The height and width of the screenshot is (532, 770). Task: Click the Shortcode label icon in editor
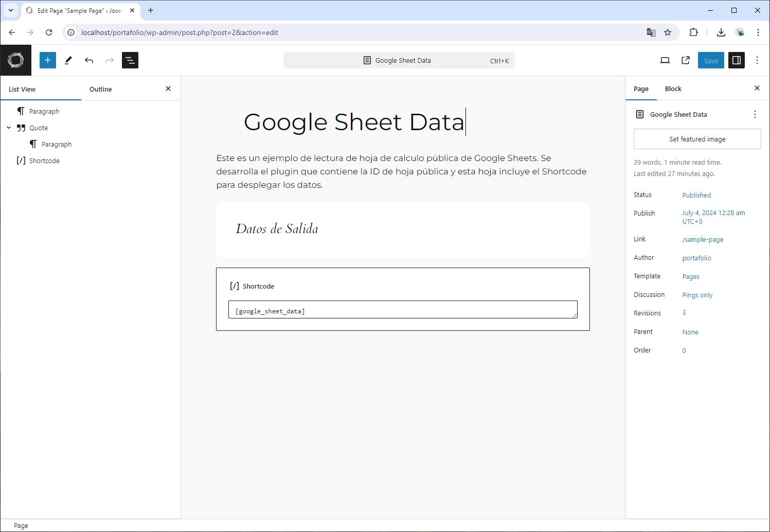click(235, 286)
